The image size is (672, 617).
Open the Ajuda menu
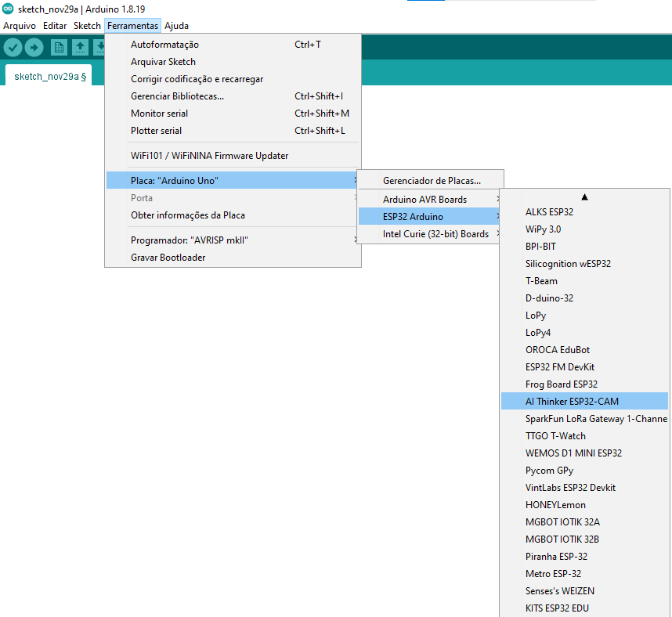[176, 26]
